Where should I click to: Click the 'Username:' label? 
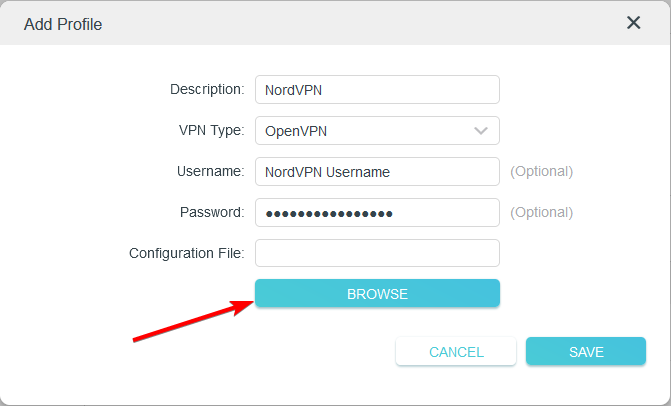pos(210,171)
